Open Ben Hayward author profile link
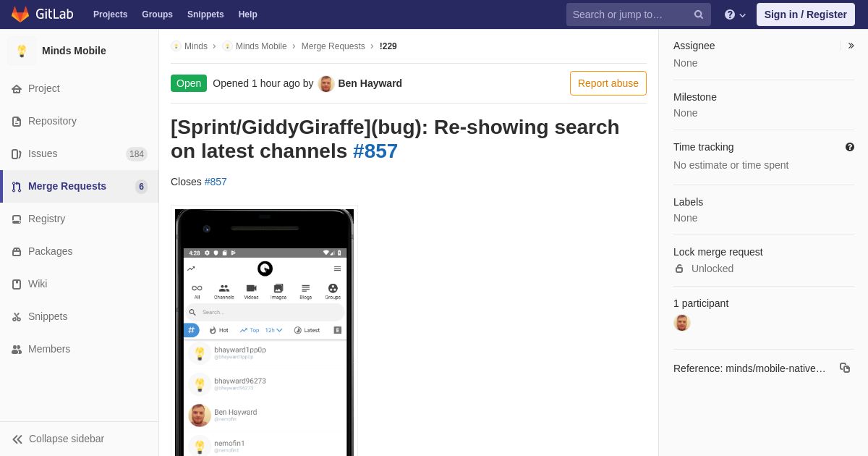The image size is (868, 456). tap(370, 83)
